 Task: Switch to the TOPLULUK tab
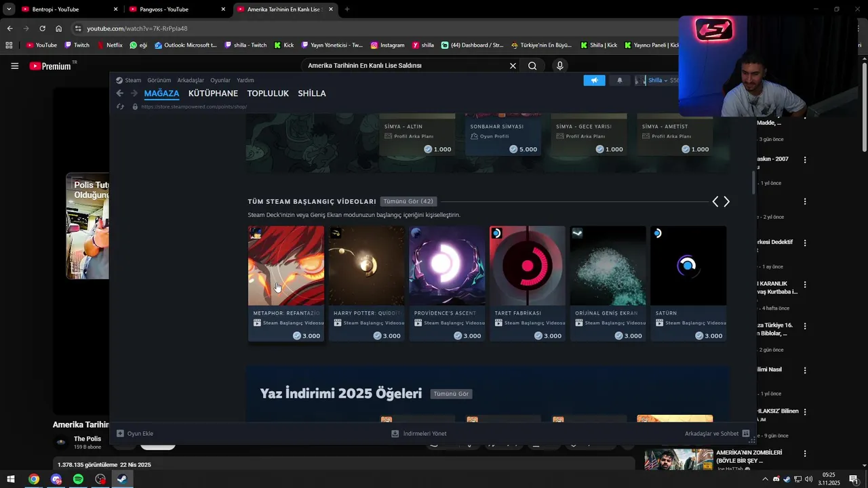[x=268, y=94]
